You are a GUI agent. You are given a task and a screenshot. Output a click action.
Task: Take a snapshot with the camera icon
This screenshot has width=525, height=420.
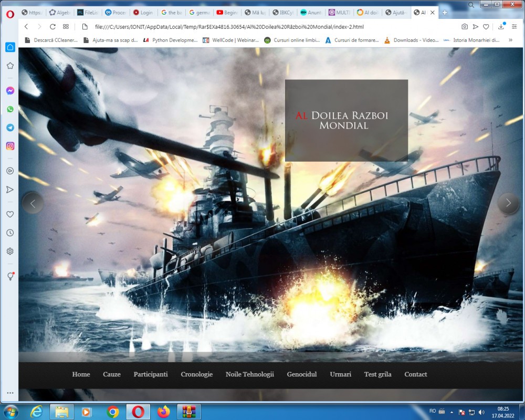pyautogui.click(x=465, y=26)
